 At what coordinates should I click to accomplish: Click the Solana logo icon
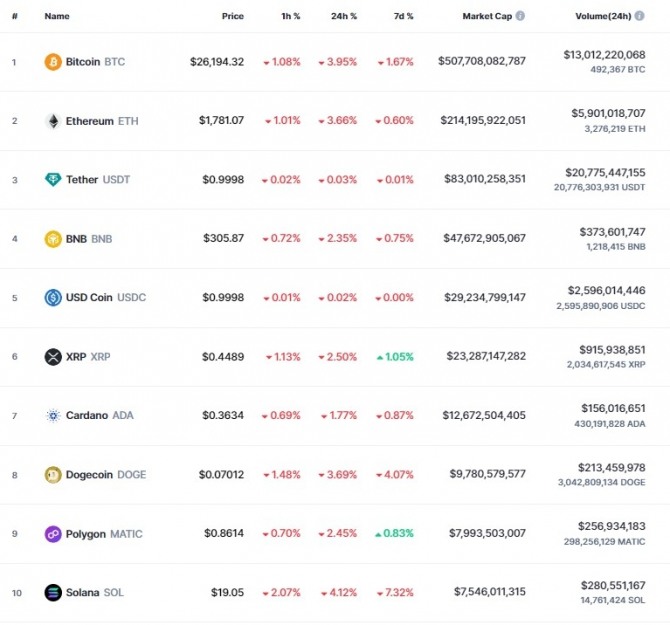pos(53,593)
